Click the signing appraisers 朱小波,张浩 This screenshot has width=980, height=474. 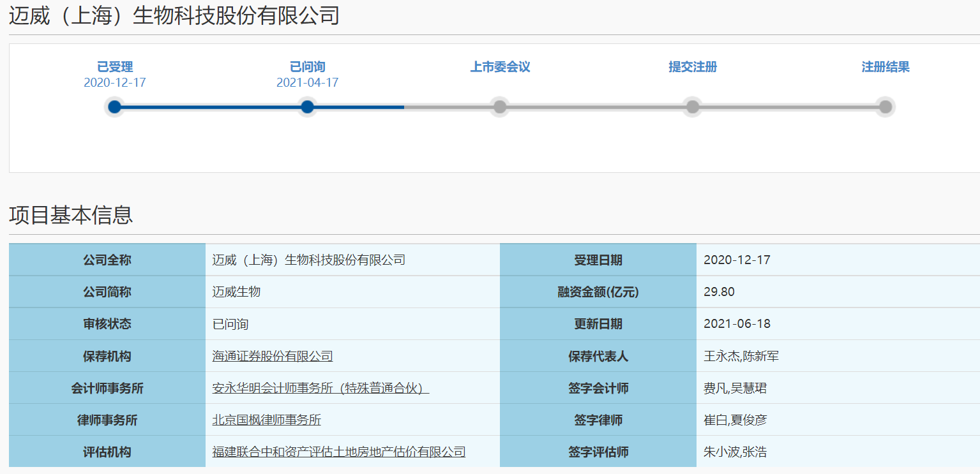tap(735, 452)
